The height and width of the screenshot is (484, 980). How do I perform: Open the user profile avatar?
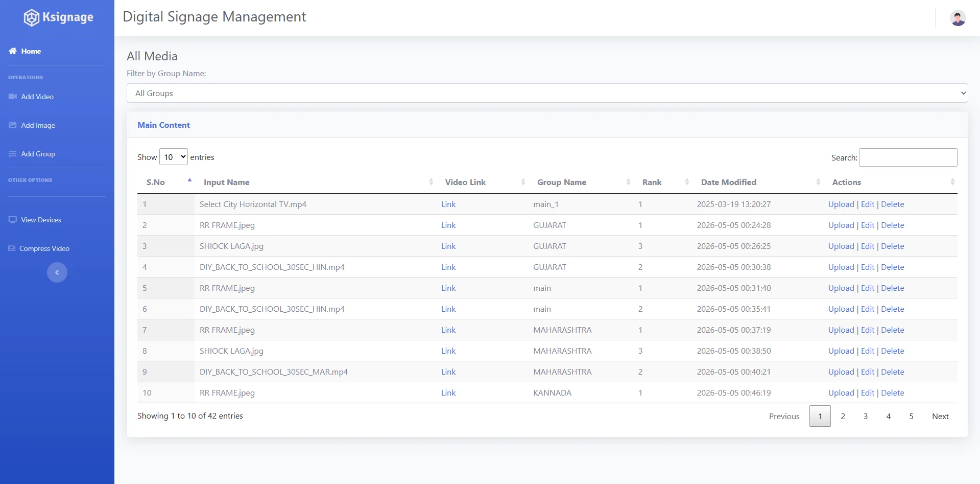tap(958, 18)
